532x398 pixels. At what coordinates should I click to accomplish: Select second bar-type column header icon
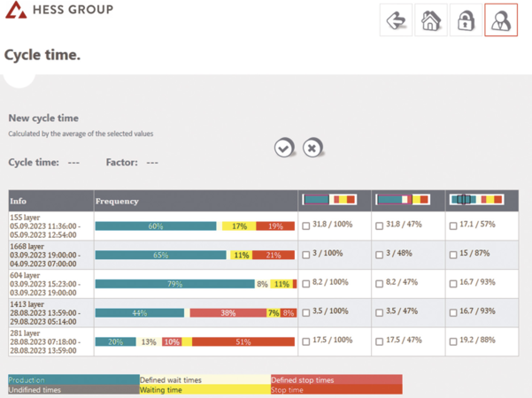pos(403,199)
